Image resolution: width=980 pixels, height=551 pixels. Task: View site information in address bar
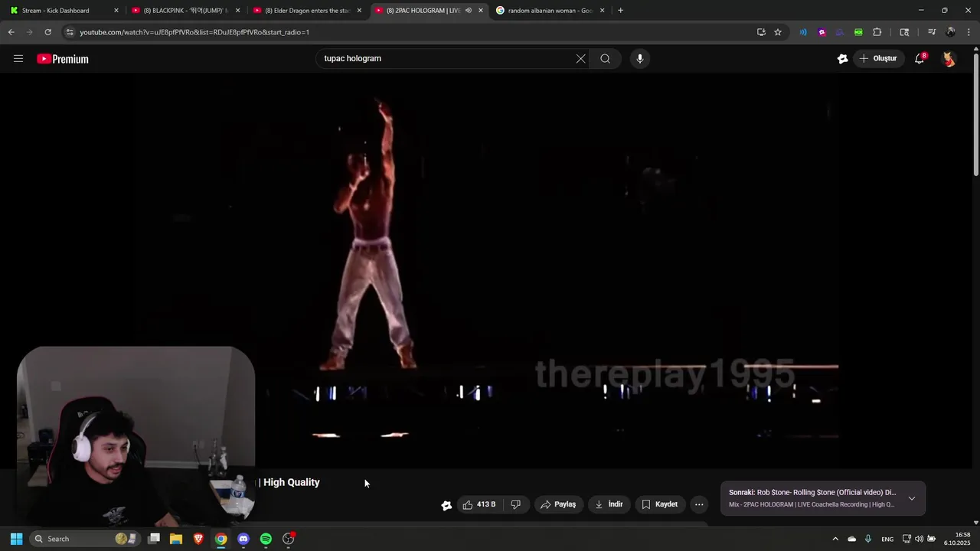[x=70, y=32]
